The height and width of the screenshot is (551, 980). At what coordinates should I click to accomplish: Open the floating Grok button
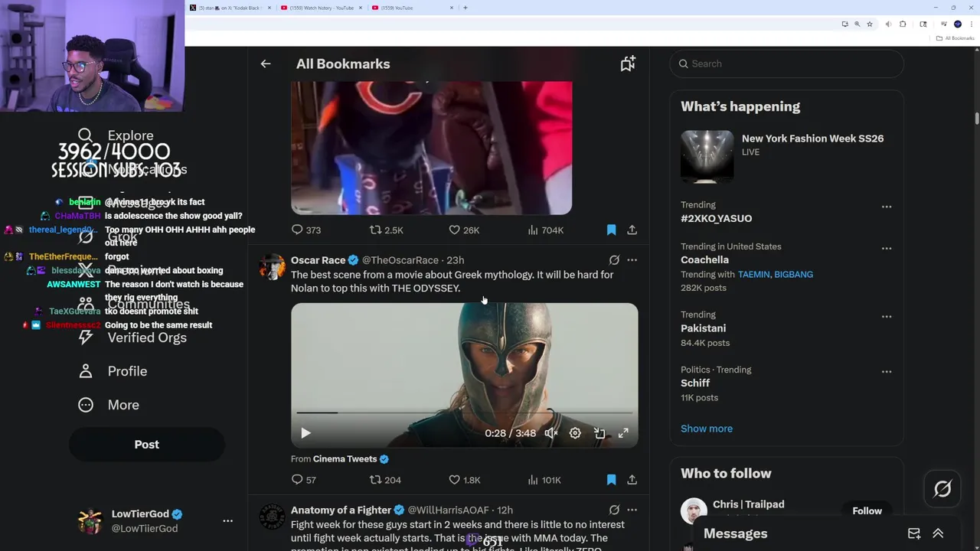[942, 488]
